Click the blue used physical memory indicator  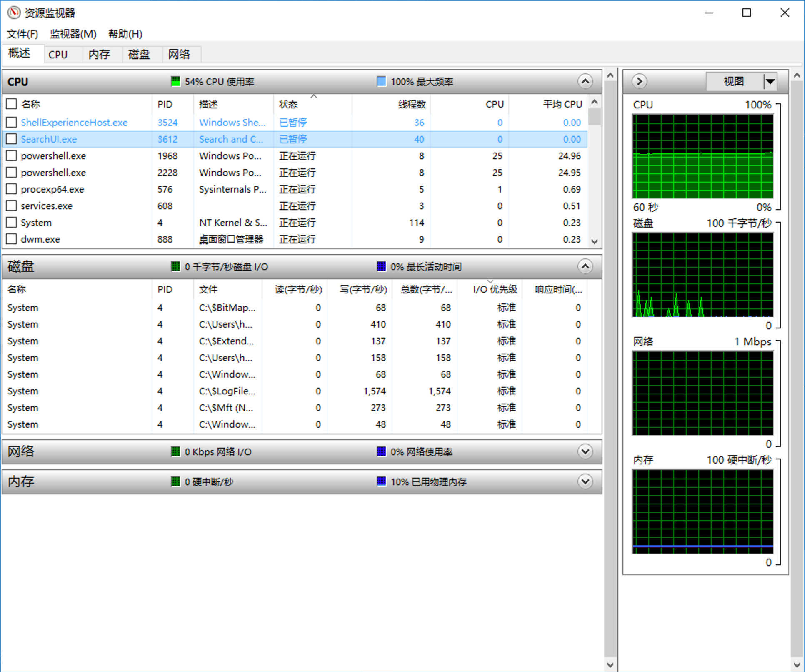381,481
